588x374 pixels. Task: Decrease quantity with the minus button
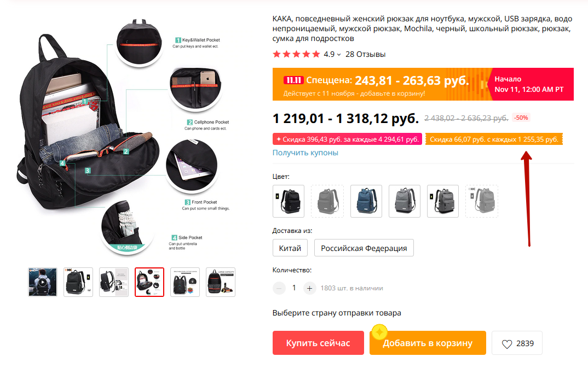click(x=279, y=288)
